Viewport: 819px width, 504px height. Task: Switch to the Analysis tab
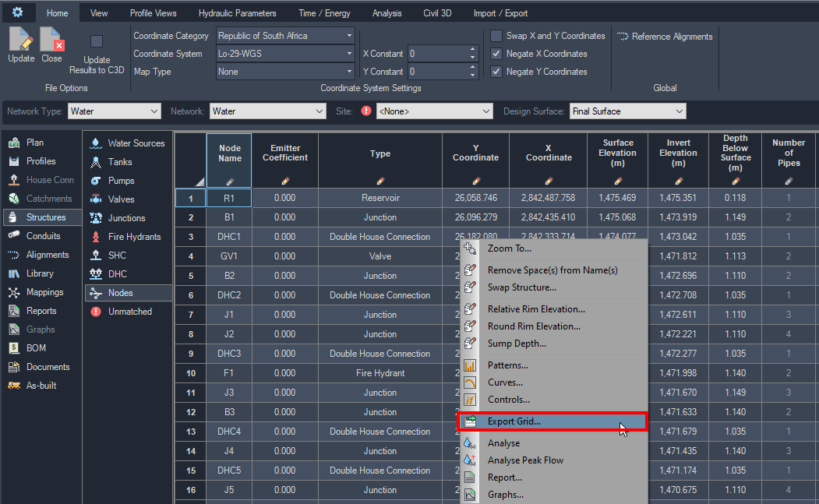pyautogui.click(x=387, y=13)
